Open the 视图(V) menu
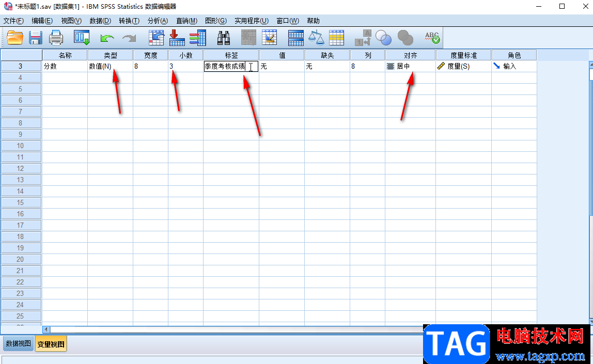This screenshot has height=364, width=593. click(71, 21)
